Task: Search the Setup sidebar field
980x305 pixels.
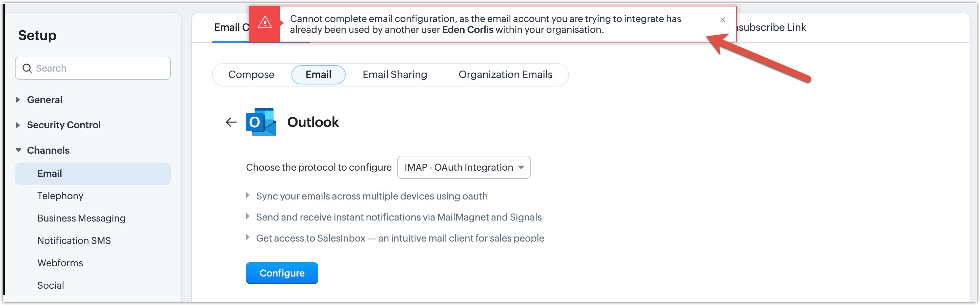Action: tap(93, 68)
